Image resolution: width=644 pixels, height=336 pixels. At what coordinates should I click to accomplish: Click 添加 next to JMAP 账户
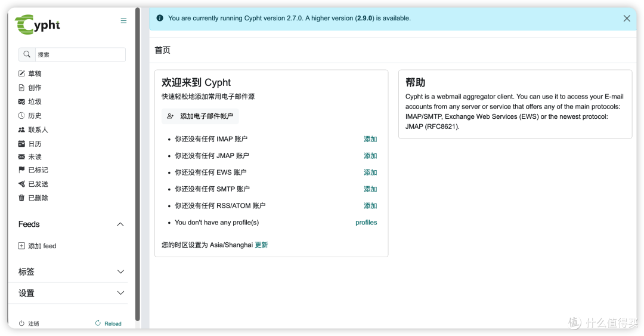[x=370, y=156]
